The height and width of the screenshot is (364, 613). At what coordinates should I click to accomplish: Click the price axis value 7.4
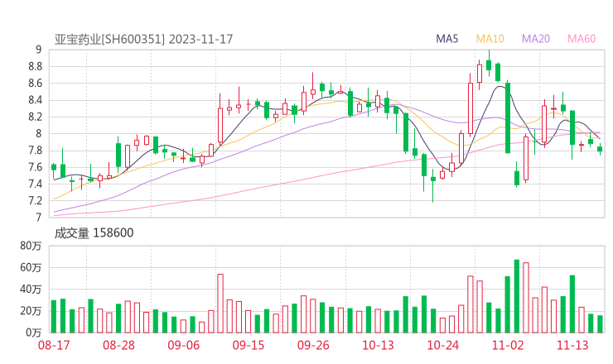coord(35,184)
